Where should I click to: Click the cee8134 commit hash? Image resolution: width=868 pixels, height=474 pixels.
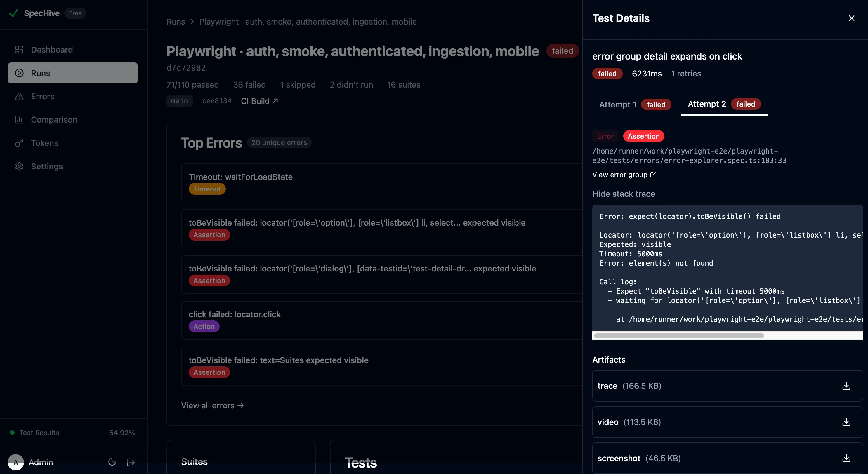[x=217, y=101]
